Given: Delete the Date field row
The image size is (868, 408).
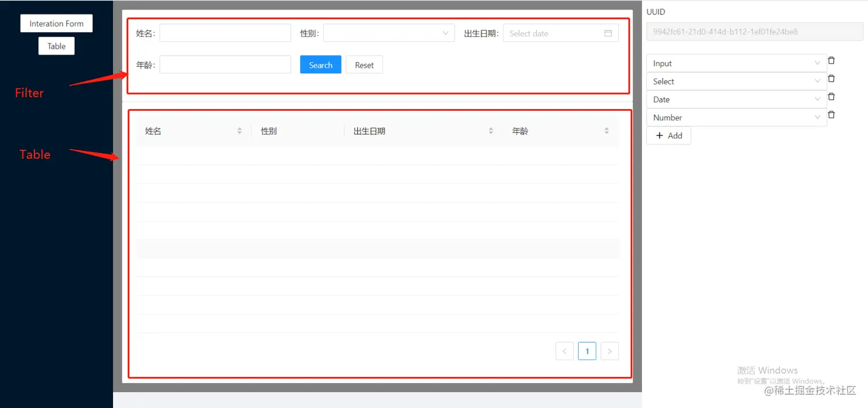Looking at the screenshot, I should (x=831, y=96).
